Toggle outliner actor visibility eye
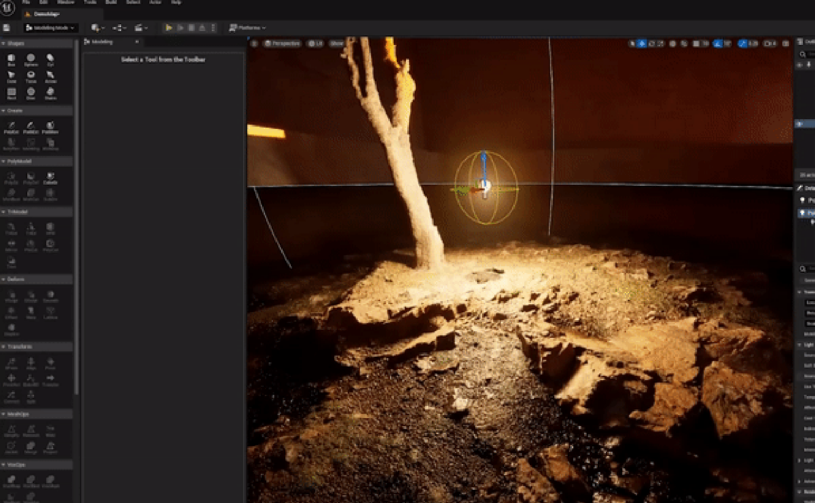This screenshot has height=504, width=815. tap(799, 124)
